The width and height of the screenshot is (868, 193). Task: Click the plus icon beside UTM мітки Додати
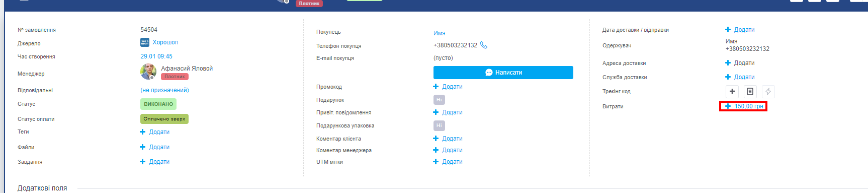[x=436, y=162]
